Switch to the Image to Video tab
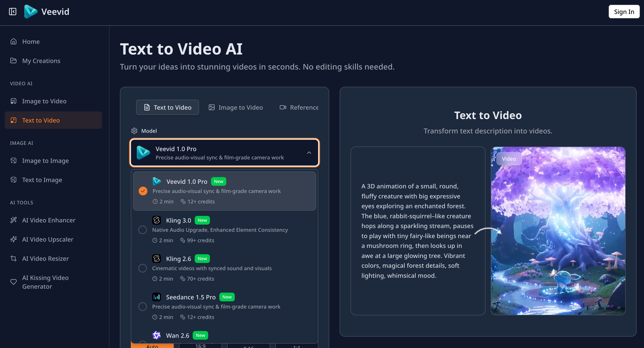Image resolution: width=644 pixels, height=348 pixels. [x=235, y=107]
